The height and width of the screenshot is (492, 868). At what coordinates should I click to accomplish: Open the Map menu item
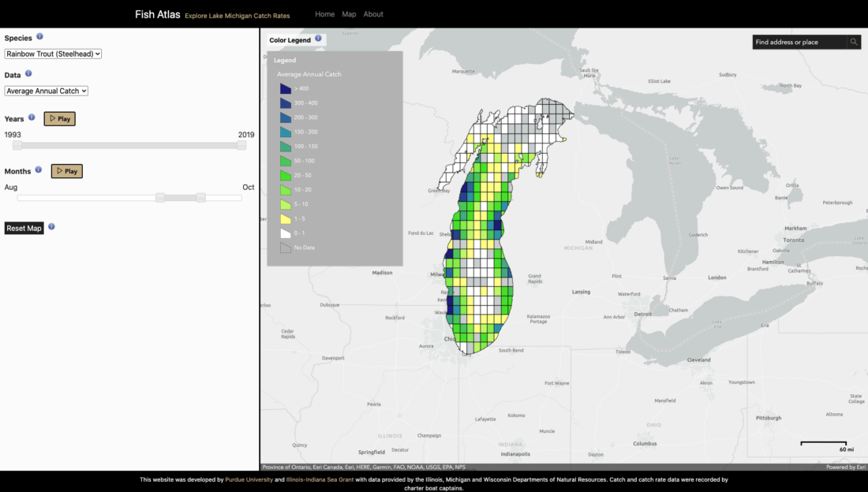349,13
